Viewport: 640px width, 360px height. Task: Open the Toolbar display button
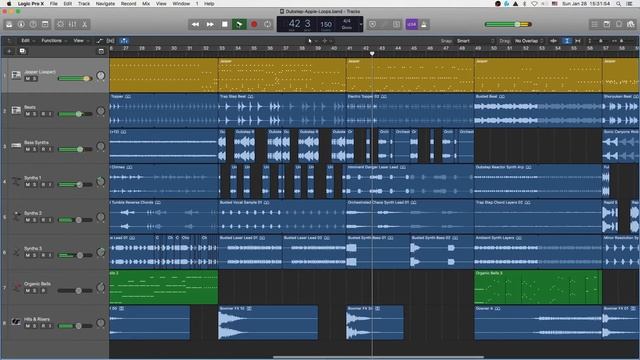(x=45, y=24)
